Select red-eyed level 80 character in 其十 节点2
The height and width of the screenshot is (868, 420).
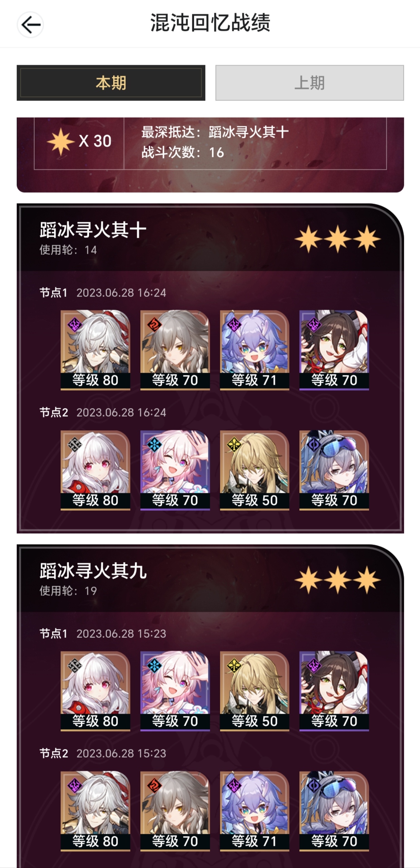[x=95, y=470]
